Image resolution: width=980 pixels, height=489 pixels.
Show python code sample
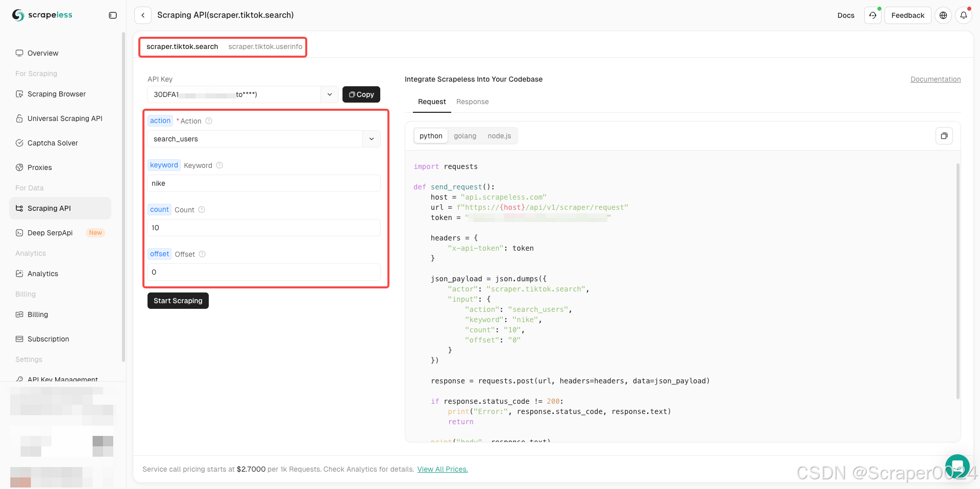(x=431, y=136)
